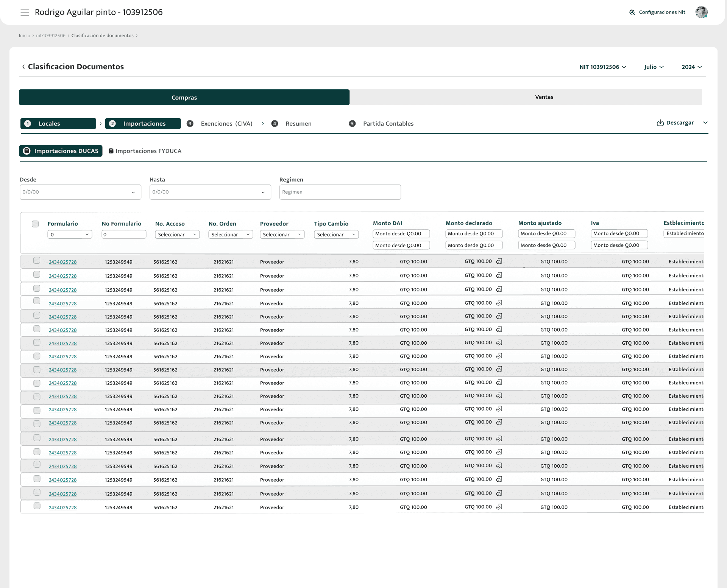The width and height of the screenshot is (727, 588).
Task: Open form link 2434025728 in first row
Action: [62, 262]
